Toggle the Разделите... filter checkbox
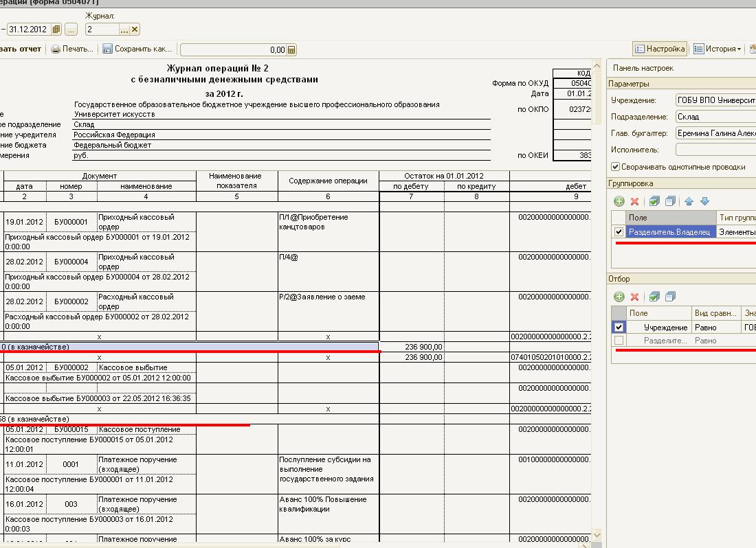Screen dimensions: 756x548 [619, 341]
